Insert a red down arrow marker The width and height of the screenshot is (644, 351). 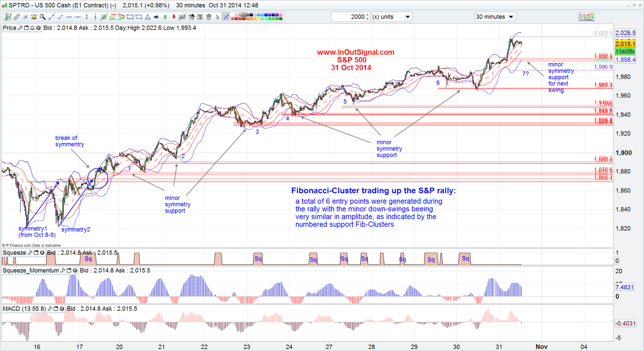click(173, 17)
